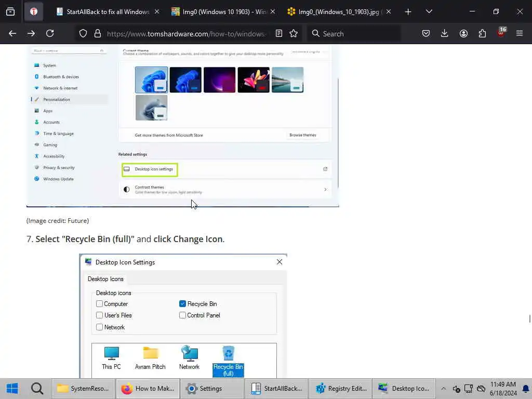Open StartAllBack... taskbar window
The image size is (532, 399).
pos(277,389)
